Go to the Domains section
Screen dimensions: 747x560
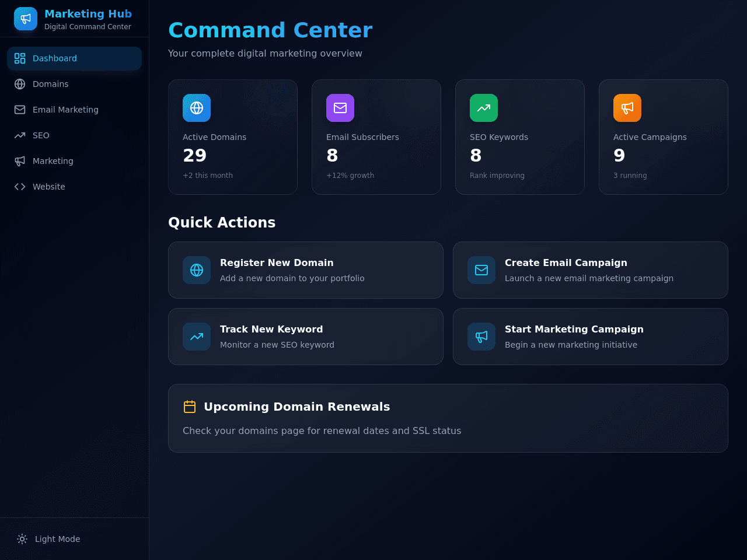pyautogui.click(x=74, y=84)
